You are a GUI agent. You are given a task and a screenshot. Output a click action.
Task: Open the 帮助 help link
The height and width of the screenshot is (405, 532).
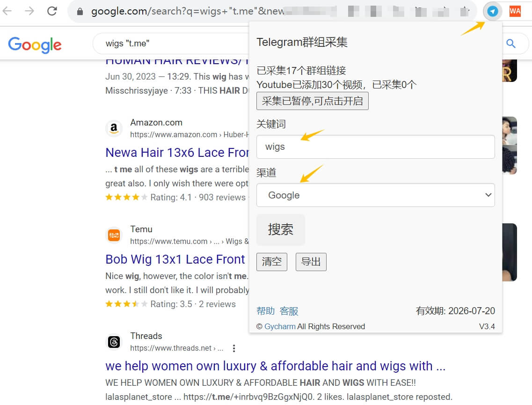pos(265,311)
